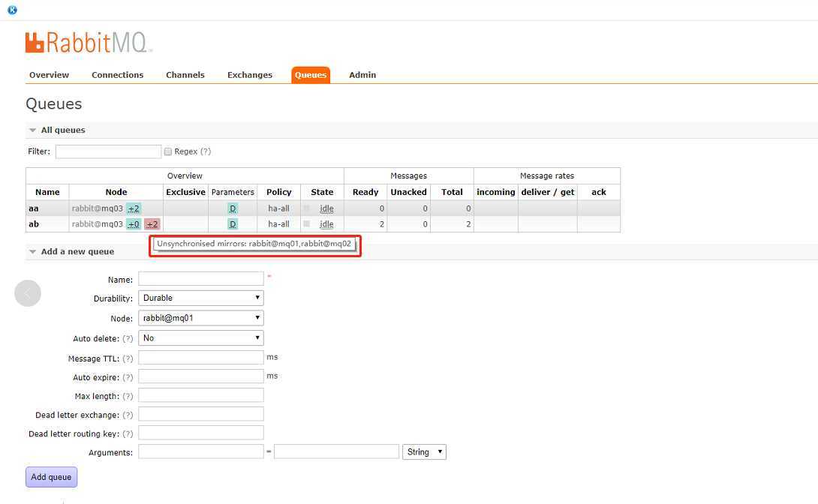Viewport: 818px width, 504px height.
Task: Click the D durable badge for aa
Action: click(233, 208)
